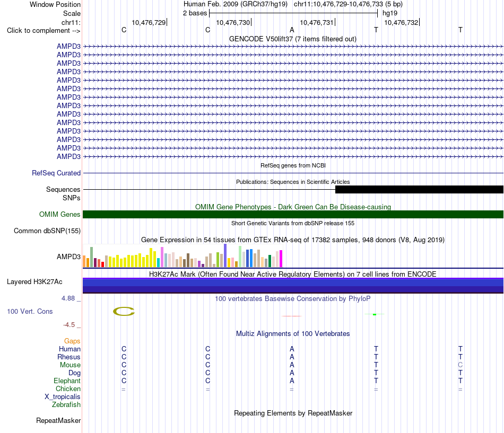Image resolution: width=504 pixels, height=433 pixels.
Task: Click 'Repeating Elements by RepeatMasker' title
Action: pyautogui.click(x=293, y=413)
